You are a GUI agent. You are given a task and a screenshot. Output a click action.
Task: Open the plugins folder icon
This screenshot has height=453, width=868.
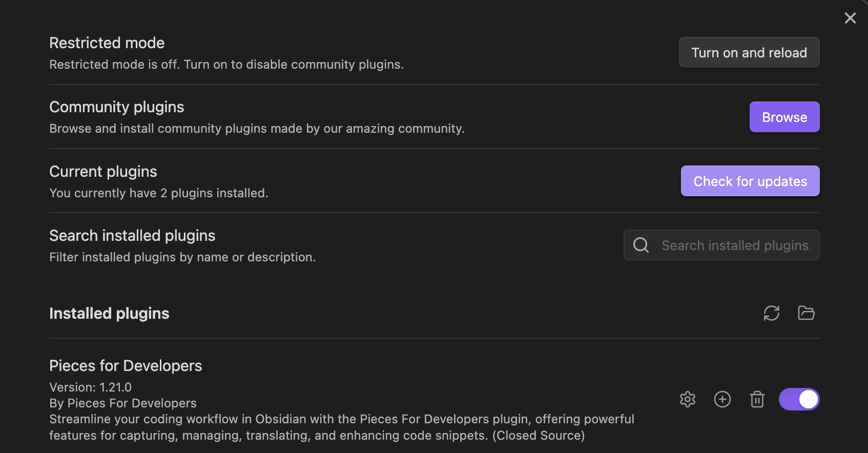pyautogui.click(x=807, y=313)
